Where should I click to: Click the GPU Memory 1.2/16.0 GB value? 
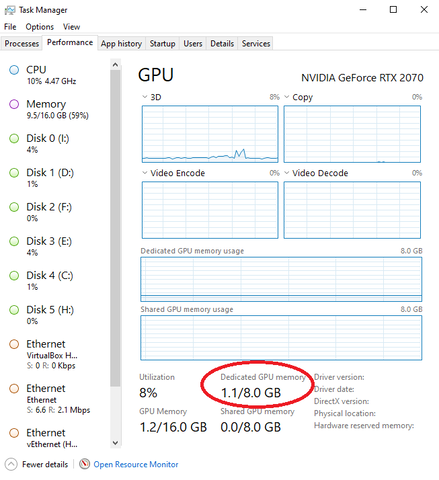pos(173,427)
